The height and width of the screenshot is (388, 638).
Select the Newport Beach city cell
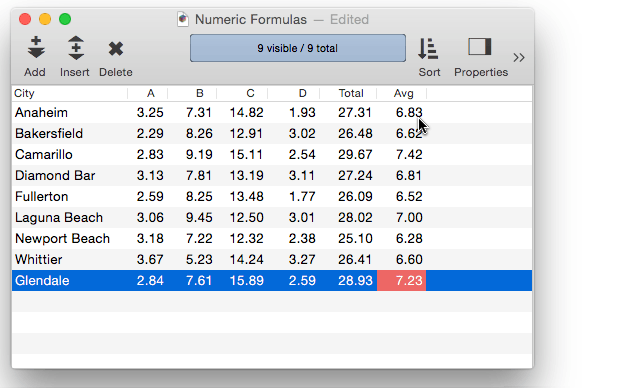pyautogui.click(x=62, y=238)
